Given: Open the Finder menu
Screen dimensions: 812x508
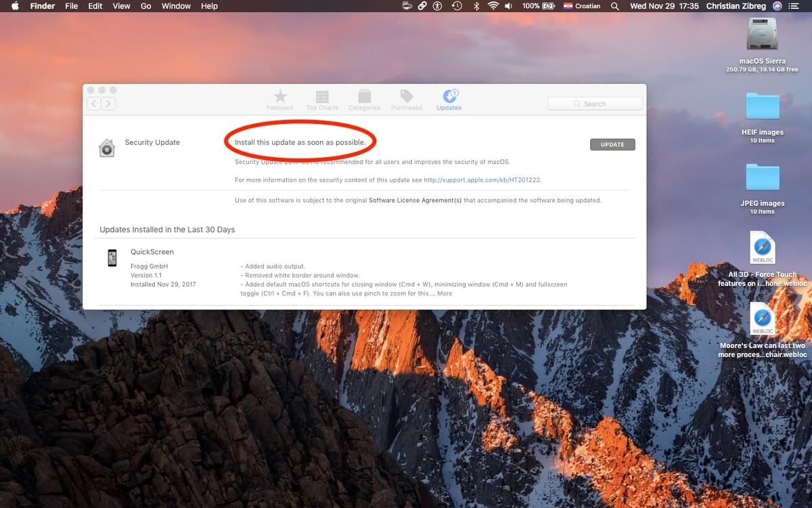Looking at the screenshot, I should pyautogui.click(x=43, y=6).
